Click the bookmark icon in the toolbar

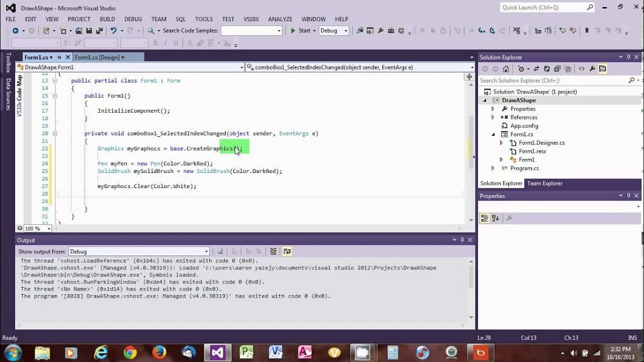[x=586, y=31]
